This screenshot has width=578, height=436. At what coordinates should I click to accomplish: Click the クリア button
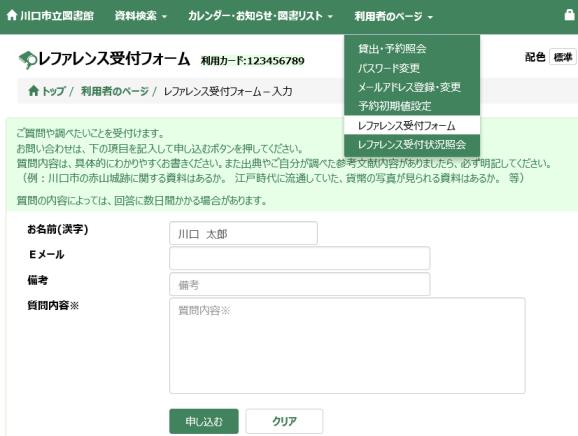[284, 421]
